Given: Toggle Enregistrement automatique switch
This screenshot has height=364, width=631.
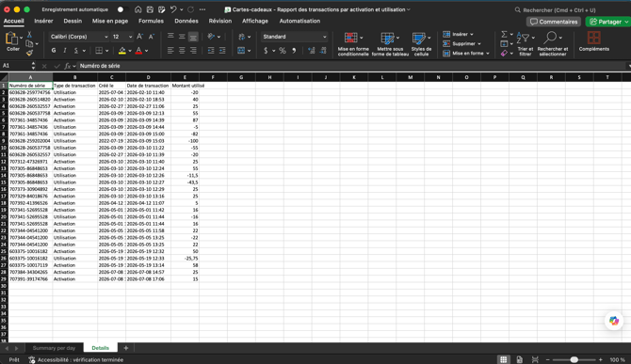Looking at the screenshot, I should click(122, 9).
